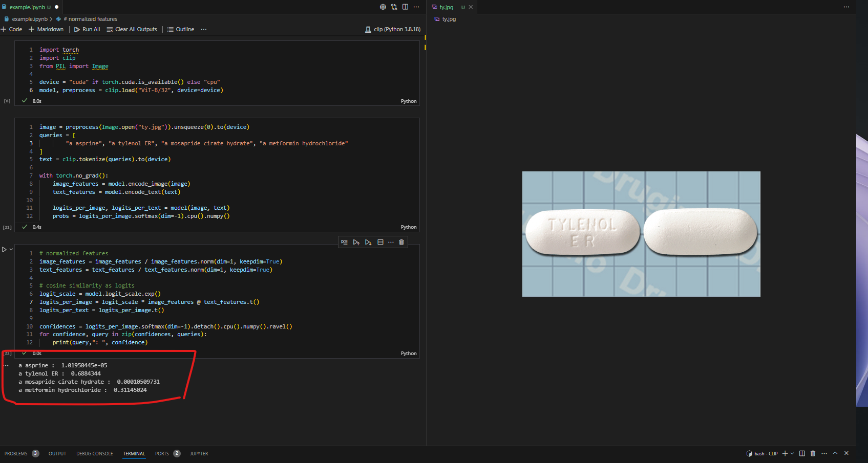This screenshot has height=463, width=868.
Task: Click the metformin hydrochloride output line
Action: tap(82, 390)
